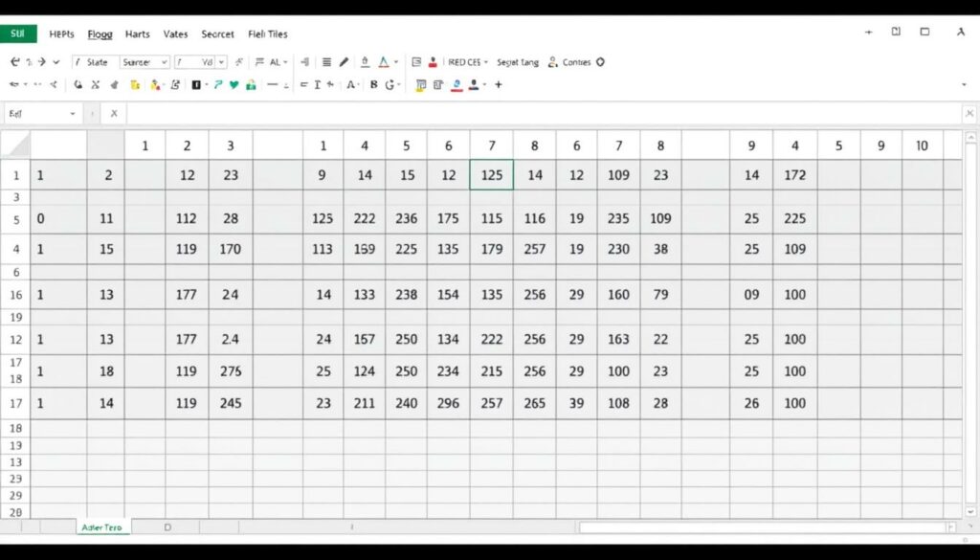Viewport: 980px width, 560px height.
Task: Click the align lines icon
Action: (x=326, y=62)
